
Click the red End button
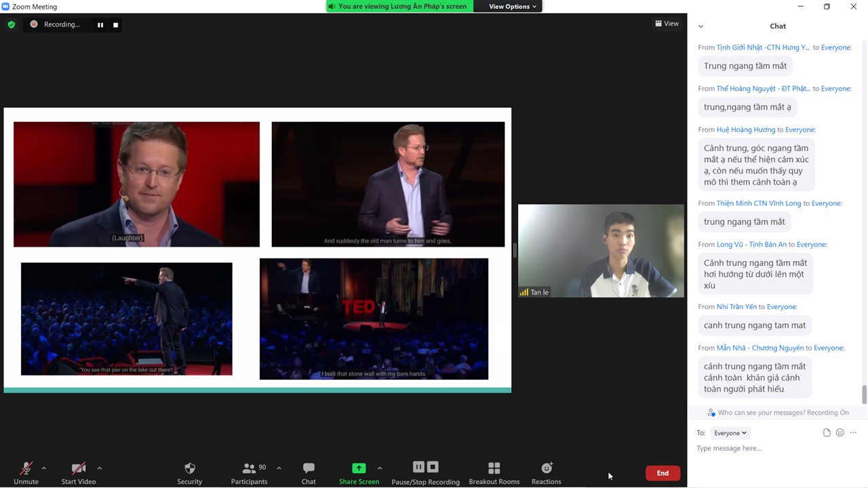(x=663, y=473)
